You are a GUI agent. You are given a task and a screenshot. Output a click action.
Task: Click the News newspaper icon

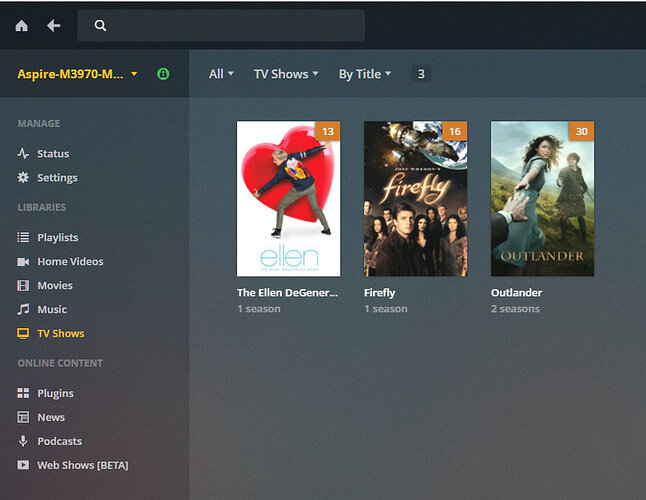pos(23,417)
